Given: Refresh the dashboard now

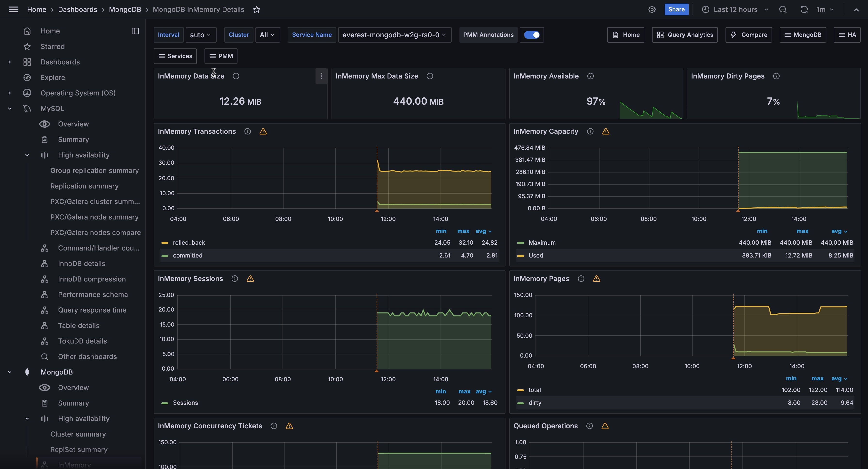Looking at the screenshot, I should (804, 9).
